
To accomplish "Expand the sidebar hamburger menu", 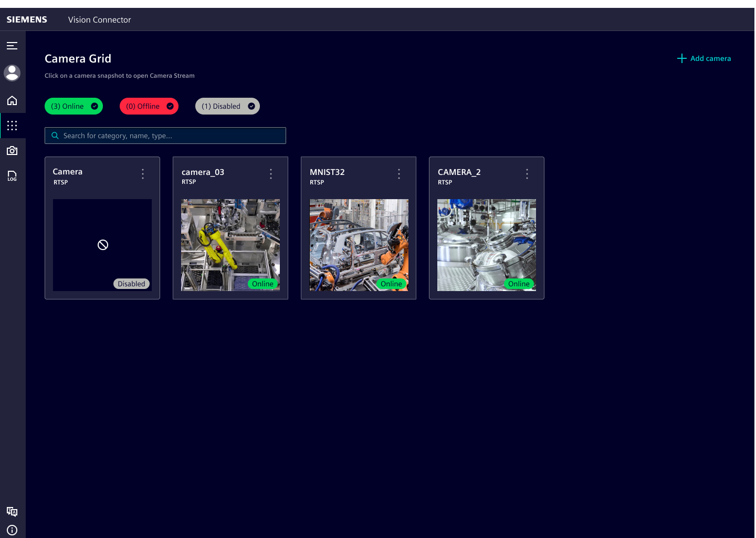I will [12, 46].
